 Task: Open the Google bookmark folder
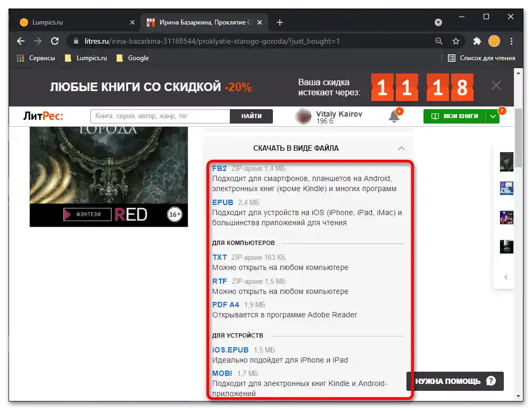click(132, 58)
